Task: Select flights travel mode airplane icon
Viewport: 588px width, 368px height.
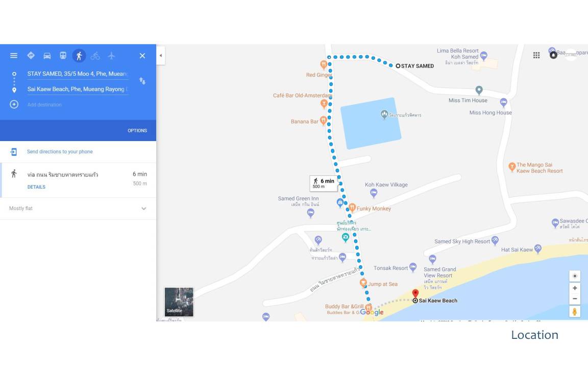Action: [x=111, y=56]
